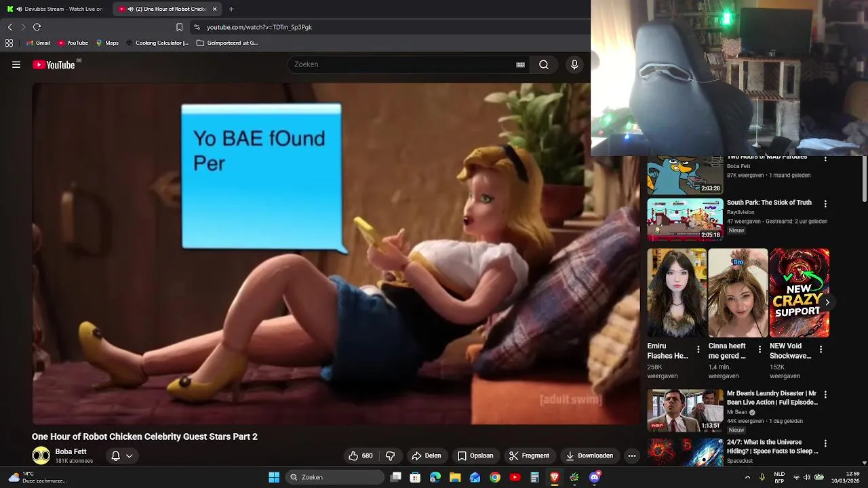Open Windows Start menu
This screenshot has height=488, width=868.
pyautogui.click(x=274, y=477)
